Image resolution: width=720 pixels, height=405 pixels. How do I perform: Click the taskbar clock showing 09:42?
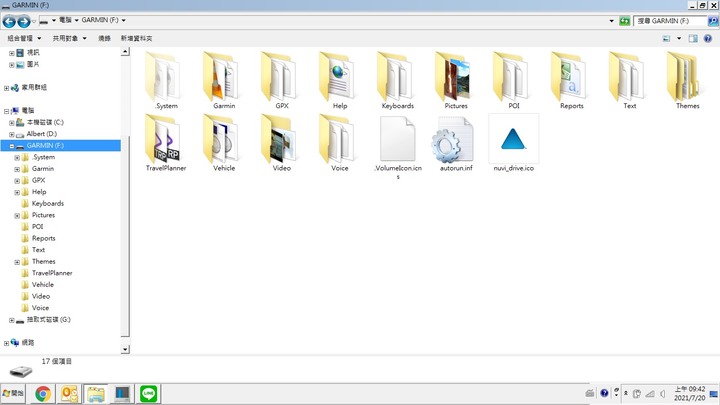point(689,394)
